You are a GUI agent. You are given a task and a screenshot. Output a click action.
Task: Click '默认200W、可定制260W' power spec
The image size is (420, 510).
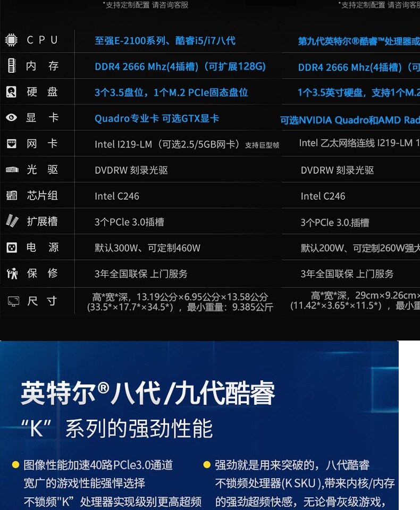coord(353,248)
